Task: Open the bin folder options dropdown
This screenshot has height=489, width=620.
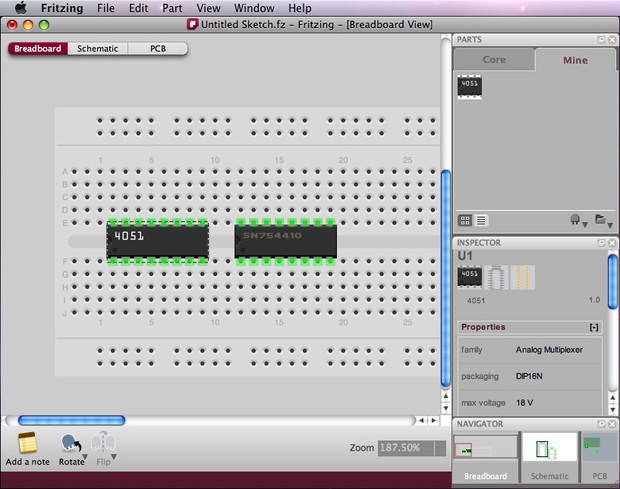Action: [604, 220]
